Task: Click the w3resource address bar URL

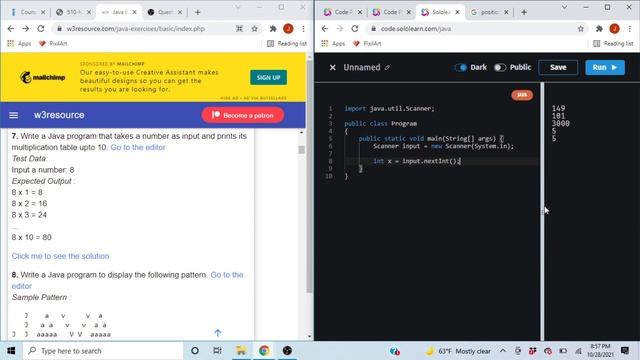Action: point(136,29)
